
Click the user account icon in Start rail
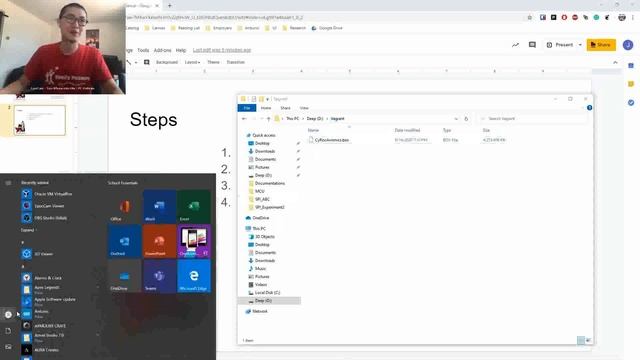point(8,314)
